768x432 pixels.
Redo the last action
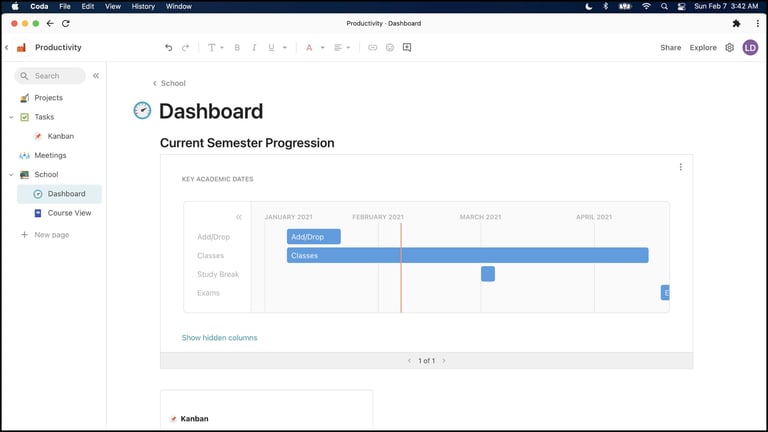pos(185,48)
